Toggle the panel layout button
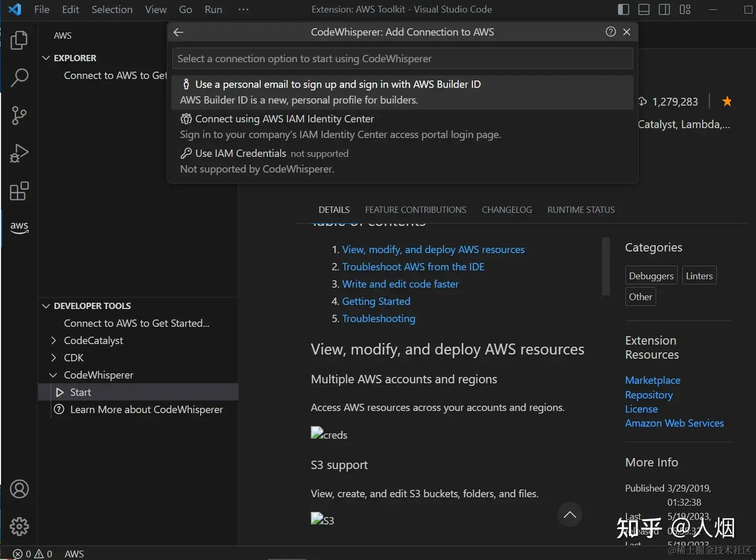 (644, 9)
